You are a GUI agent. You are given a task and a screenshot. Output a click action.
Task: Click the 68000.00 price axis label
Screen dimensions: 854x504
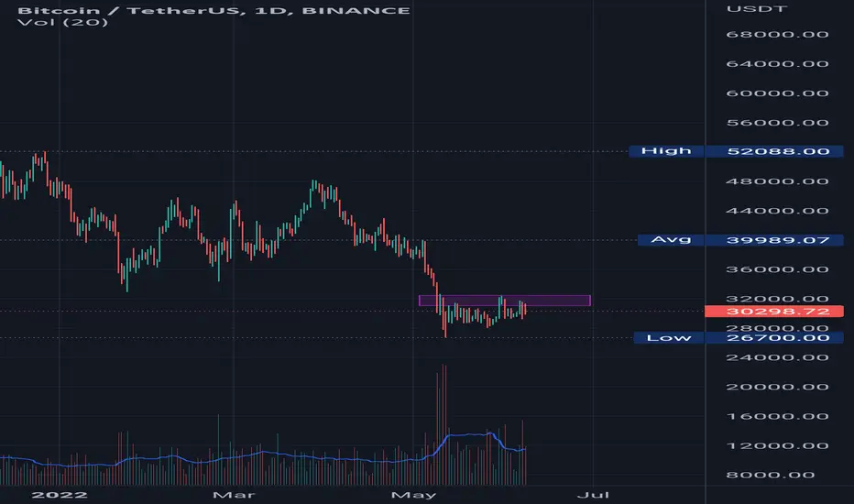(x=777, y=34)
